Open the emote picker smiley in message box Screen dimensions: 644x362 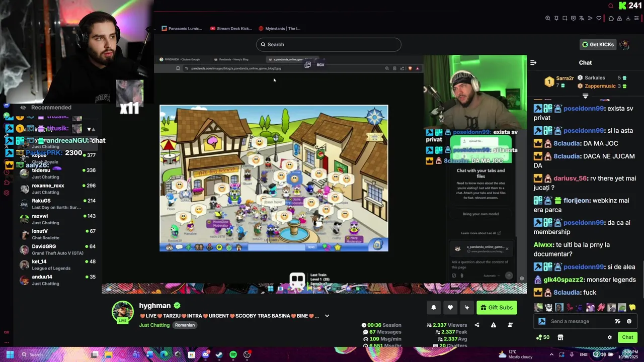[629, 321]
